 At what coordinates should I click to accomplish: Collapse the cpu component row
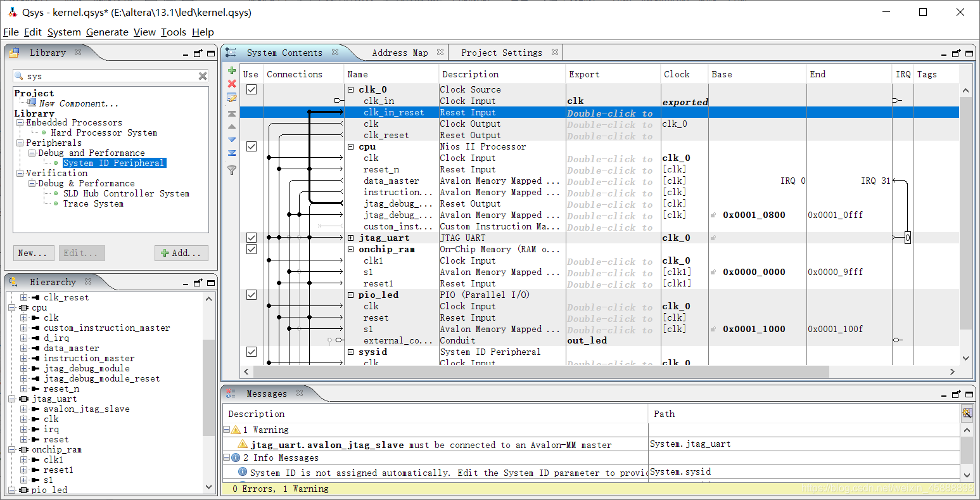[351, 147]
